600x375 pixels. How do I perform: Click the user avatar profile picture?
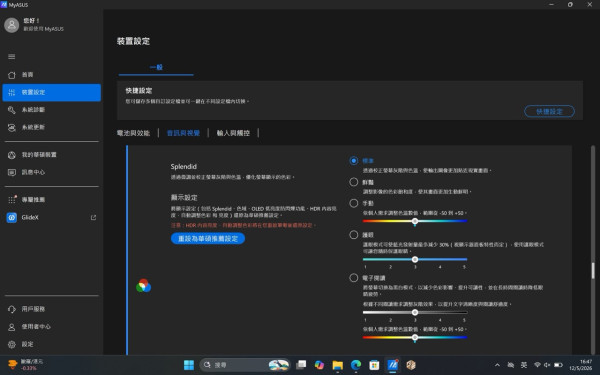coord(11,25)
